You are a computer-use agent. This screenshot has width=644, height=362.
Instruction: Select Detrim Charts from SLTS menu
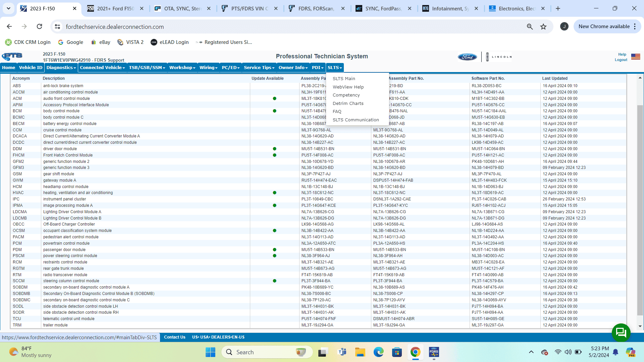click(348, 103)
